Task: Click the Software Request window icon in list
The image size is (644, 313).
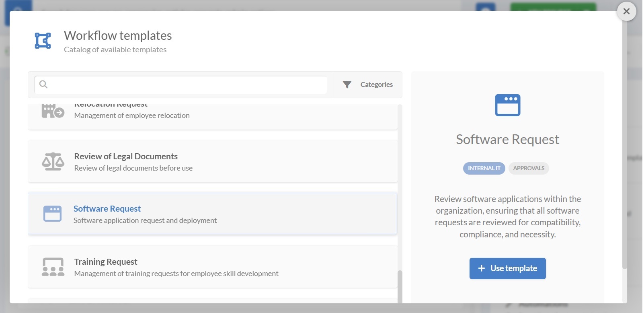Action: [x=53, y=214]
